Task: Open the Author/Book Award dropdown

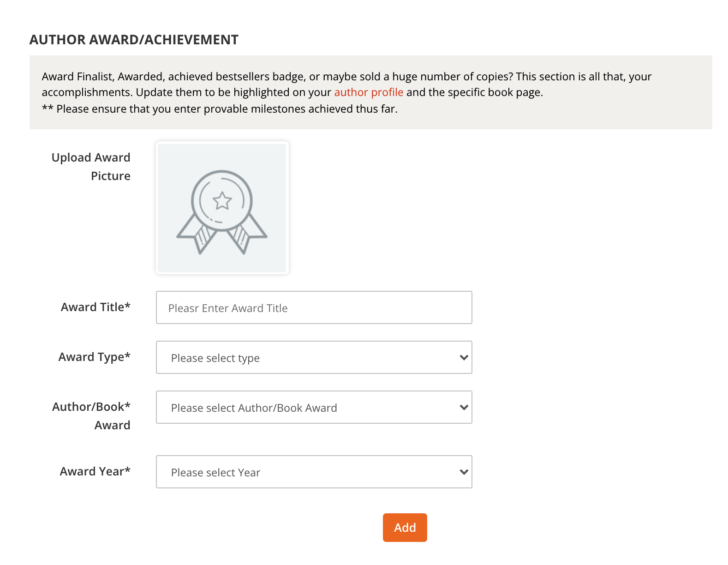Action: click(x=314, y=407)
